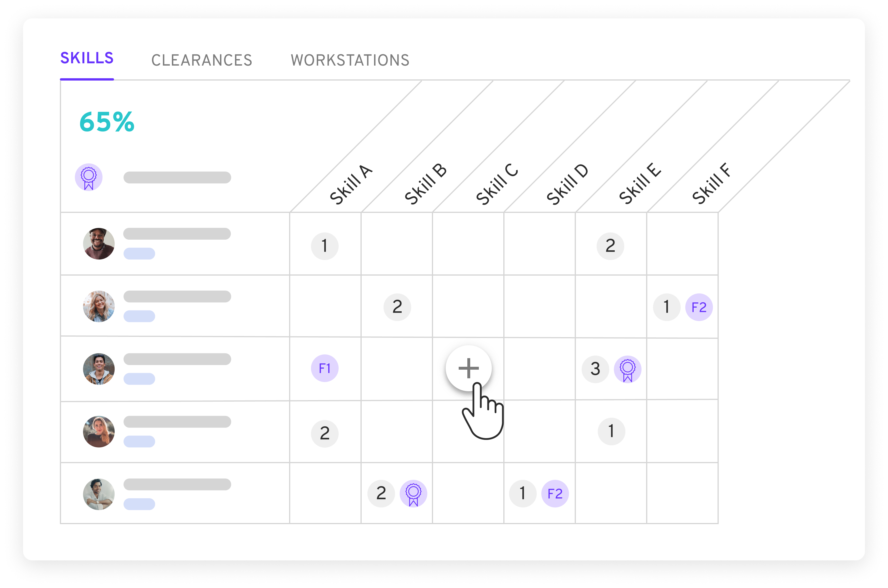Click the F2 badge icon for second employee
Screen dimensions: 888x588
click(698, 306)
